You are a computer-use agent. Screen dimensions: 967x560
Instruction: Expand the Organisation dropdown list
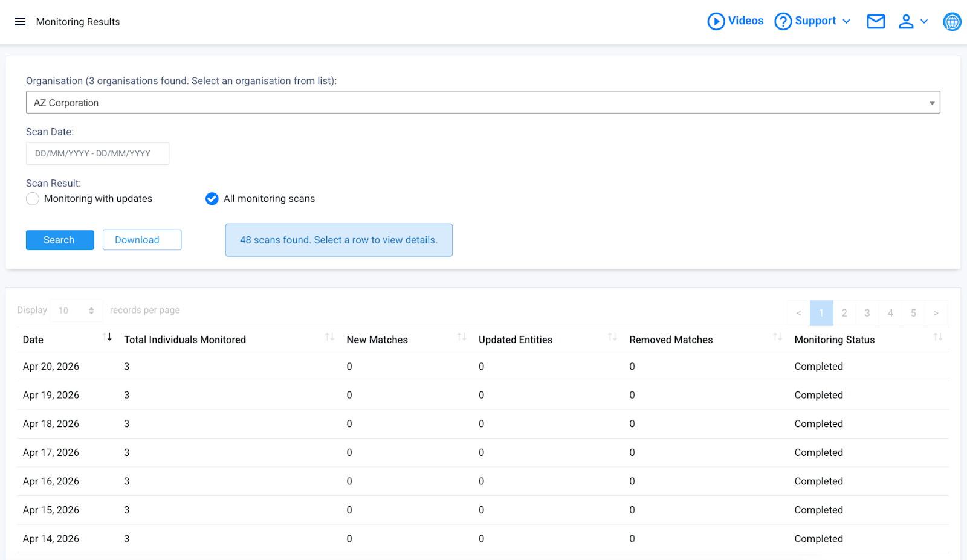[x=482, y=103]
